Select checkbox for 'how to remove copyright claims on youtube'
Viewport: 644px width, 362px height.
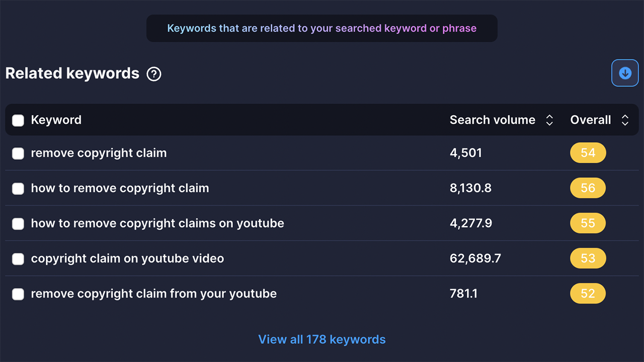click(18, 224)
